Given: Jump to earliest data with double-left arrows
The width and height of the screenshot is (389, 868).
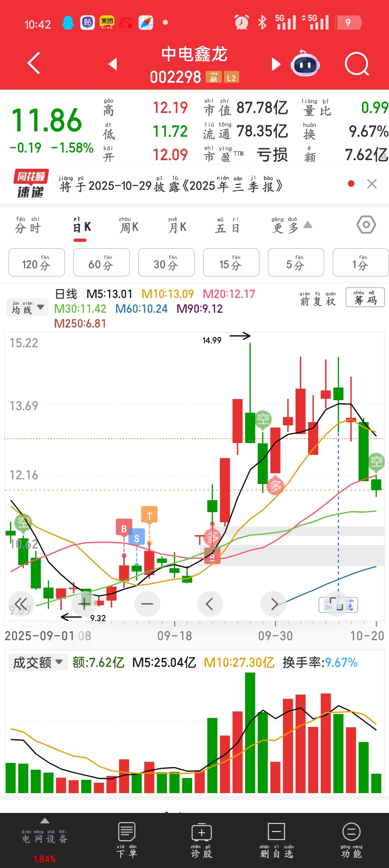Looking at the screenshot, I should [21, 603].
